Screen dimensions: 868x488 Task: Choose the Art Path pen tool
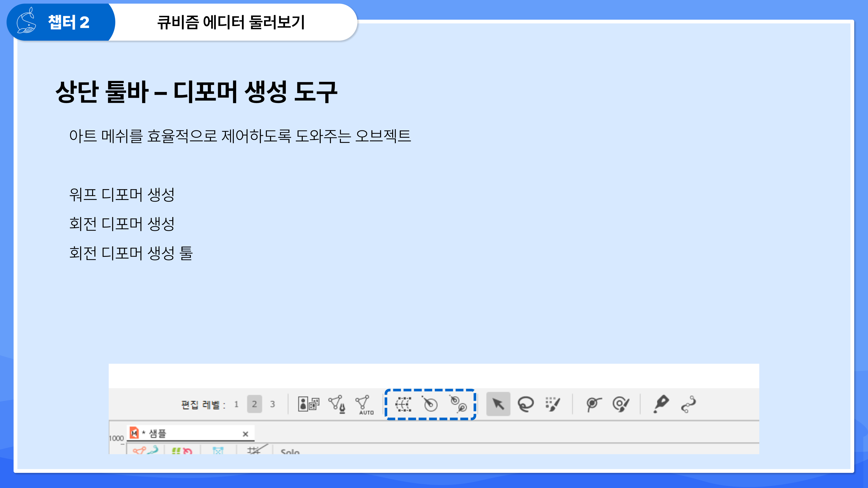coord(661,404)
